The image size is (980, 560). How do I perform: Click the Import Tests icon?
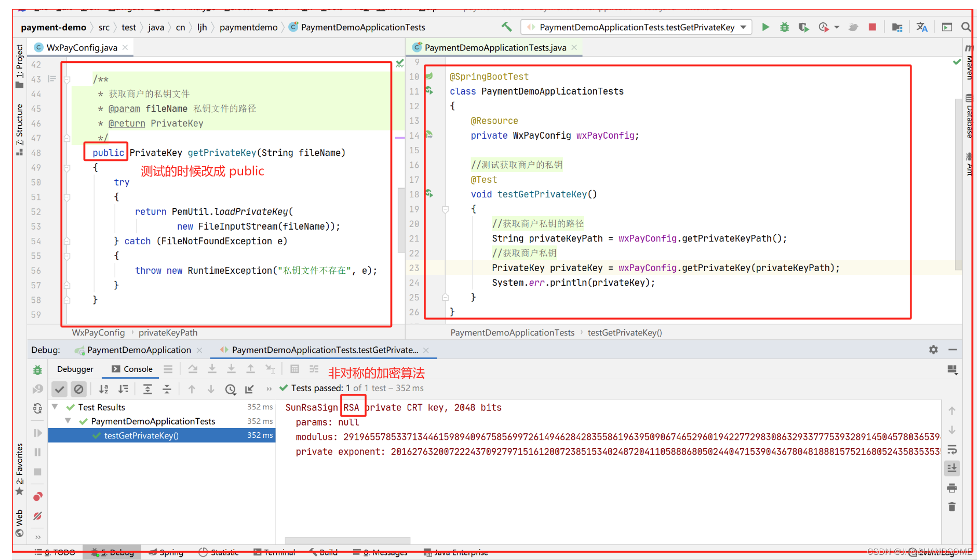point(250,389)
